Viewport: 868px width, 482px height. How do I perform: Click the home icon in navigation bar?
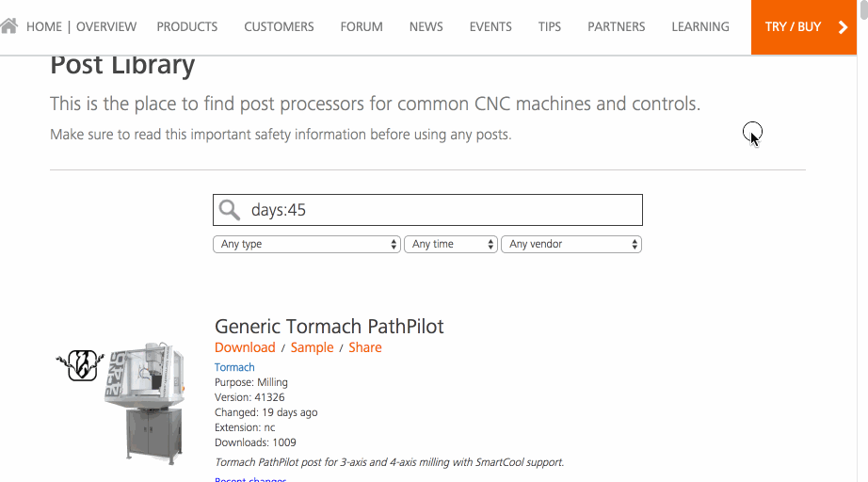click(9, 26)
